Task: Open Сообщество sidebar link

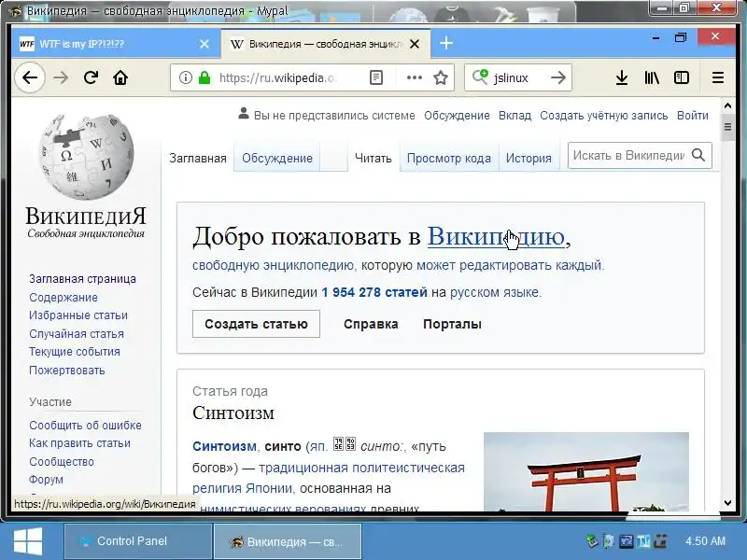Action: pyautogui.click(x=62, y=461)
